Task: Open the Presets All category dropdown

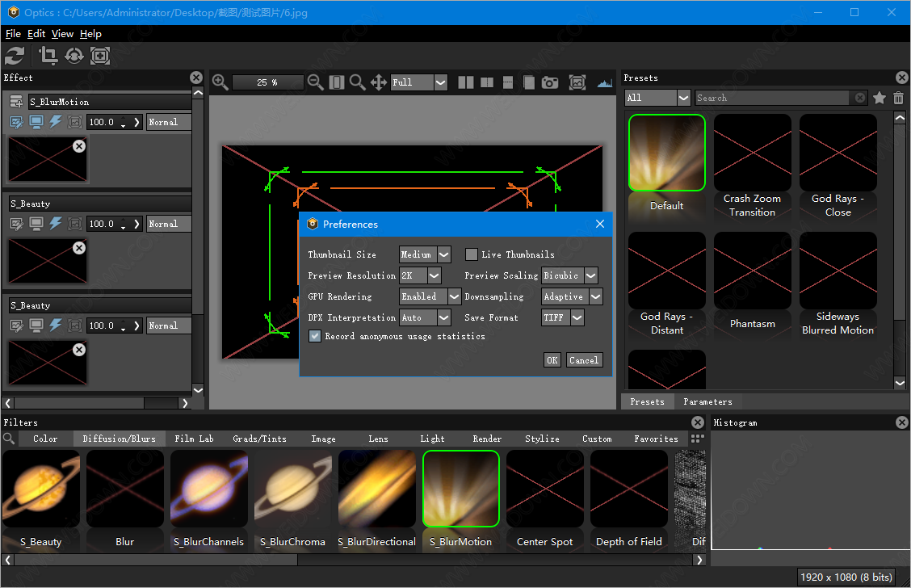Action: point(657,98)
